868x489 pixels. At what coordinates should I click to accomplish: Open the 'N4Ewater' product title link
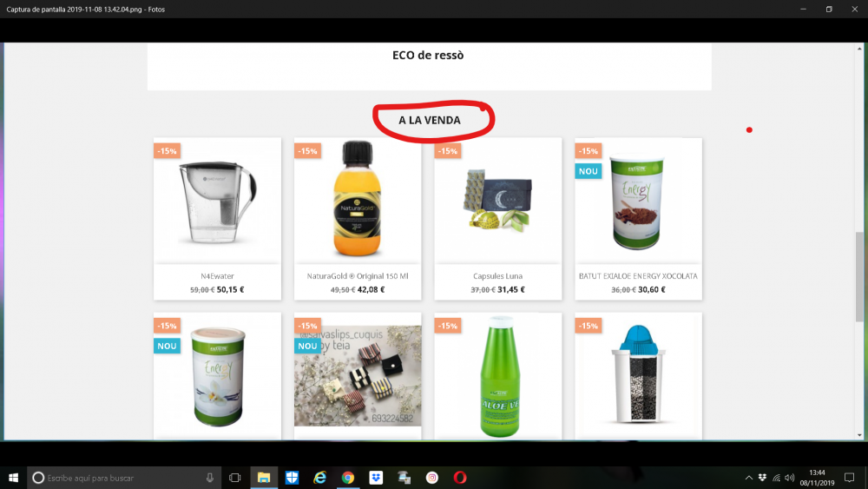point(218,276)
